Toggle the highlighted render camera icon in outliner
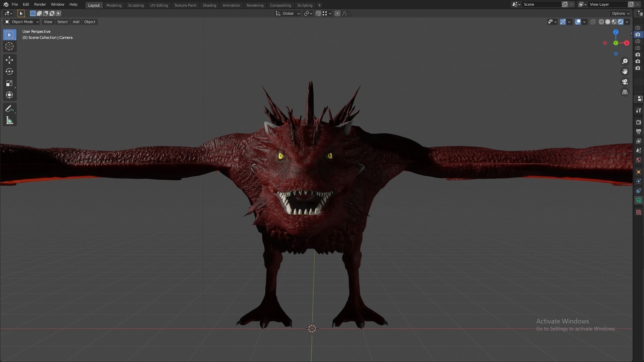The height and width of the screenshot is (362, 644). click(638, 35)
